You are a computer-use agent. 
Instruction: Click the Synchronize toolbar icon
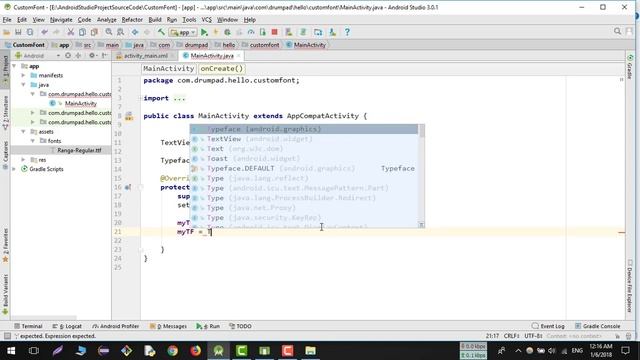click(30, 32)
